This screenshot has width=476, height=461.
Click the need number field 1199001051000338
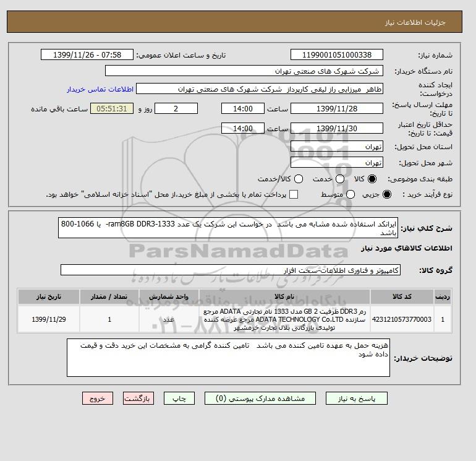coord(337,54)
